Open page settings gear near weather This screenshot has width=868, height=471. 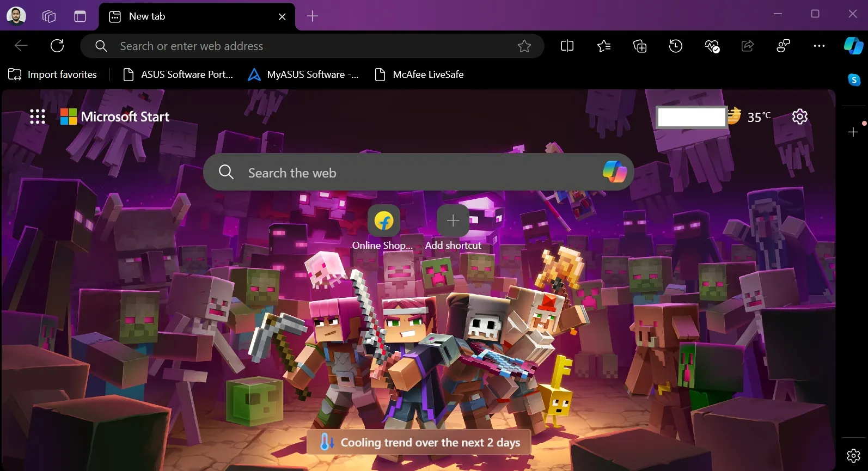pos(799,117)
